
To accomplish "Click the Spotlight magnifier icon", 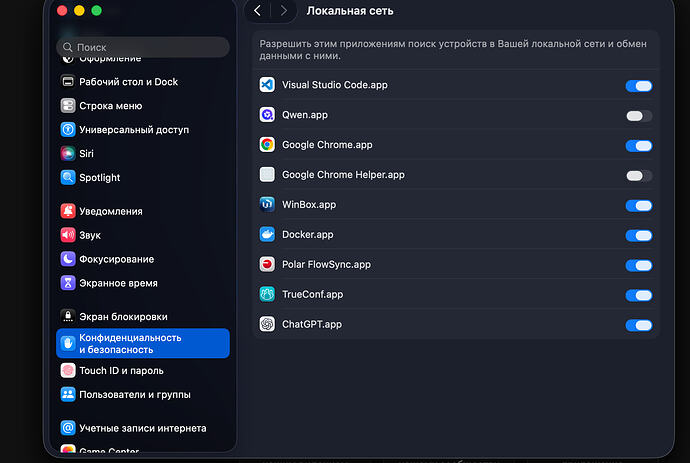I will (x=68, y=177).
